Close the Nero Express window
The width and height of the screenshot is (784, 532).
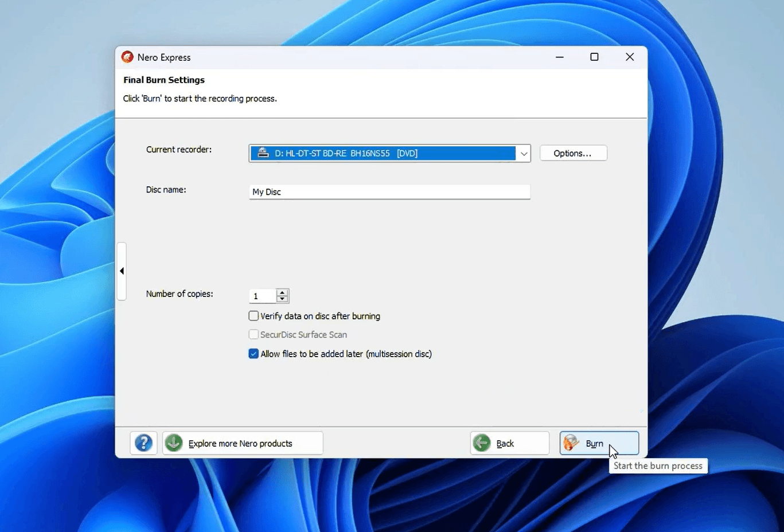(x=630, y=57)
